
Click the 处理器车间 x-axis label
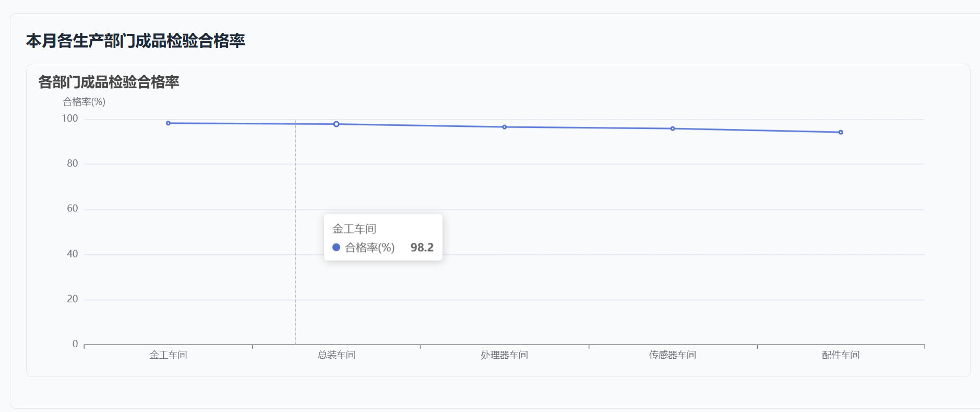pyautogui.click(x=505, y=355)
